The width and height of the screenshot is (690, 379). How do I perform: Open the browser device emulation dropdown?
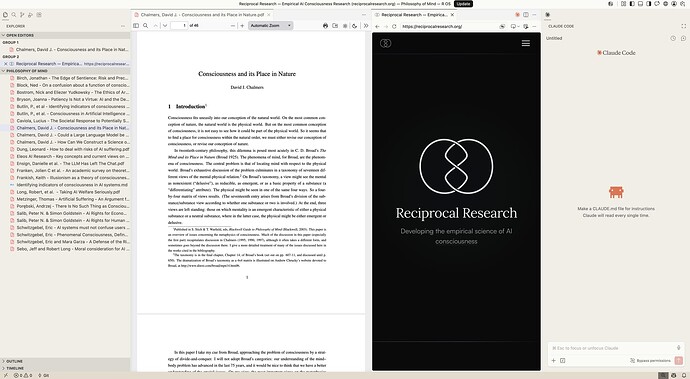click(514, 26)
